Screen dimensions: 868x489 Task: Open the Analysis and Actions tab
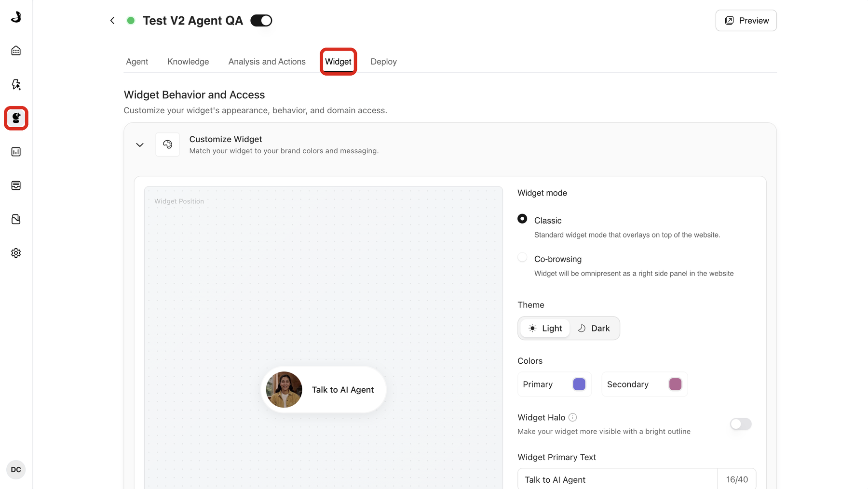(x=267, y=62)
